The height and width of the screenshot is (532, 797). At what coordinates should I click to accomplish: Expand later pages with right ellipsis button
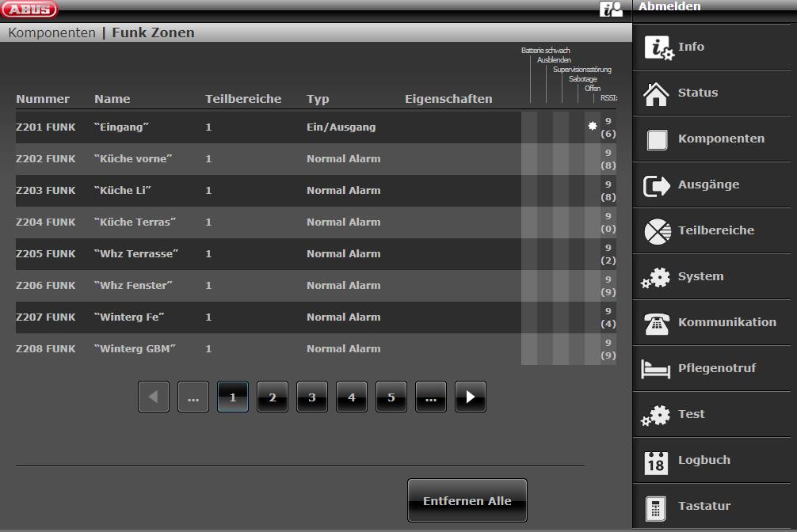pyautogui.click(x=431, y=397)
